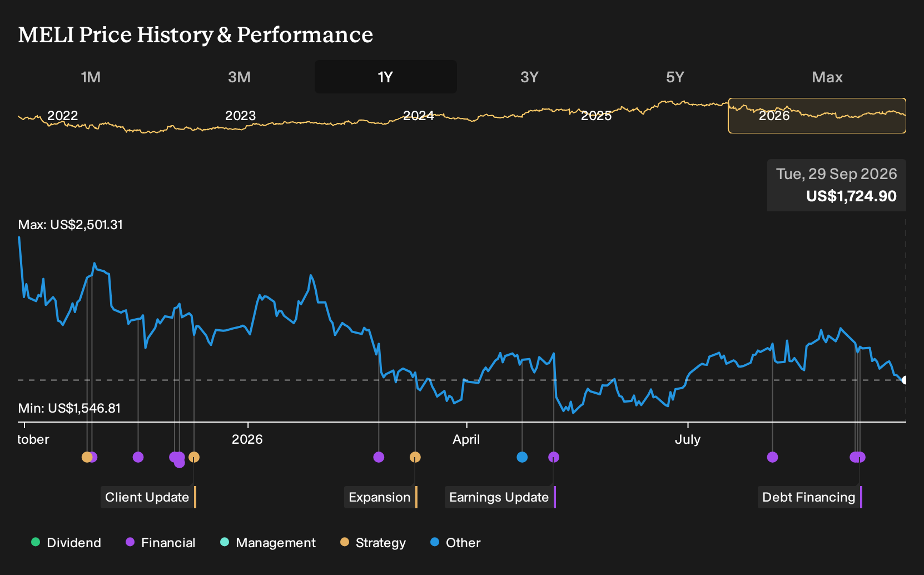Select the rightmost purple Financial event marker

861,457
